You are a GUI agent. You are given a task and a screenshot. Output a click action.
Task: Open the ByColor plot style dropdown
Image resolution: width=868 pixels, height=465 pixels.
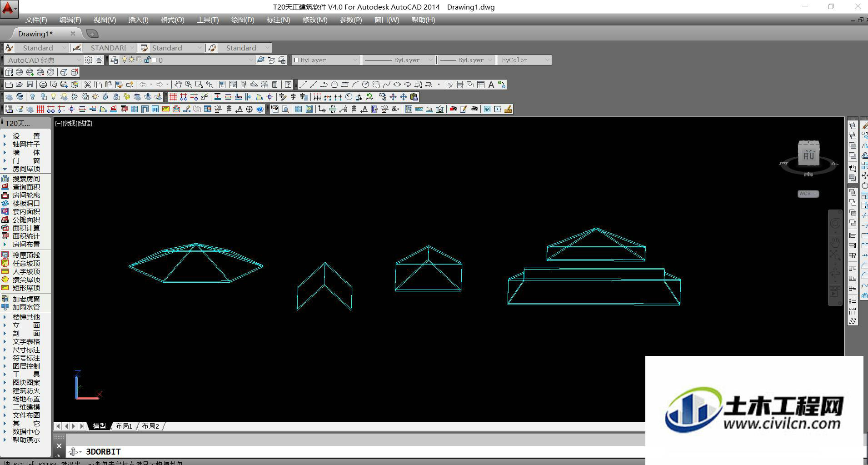point(524,60)
